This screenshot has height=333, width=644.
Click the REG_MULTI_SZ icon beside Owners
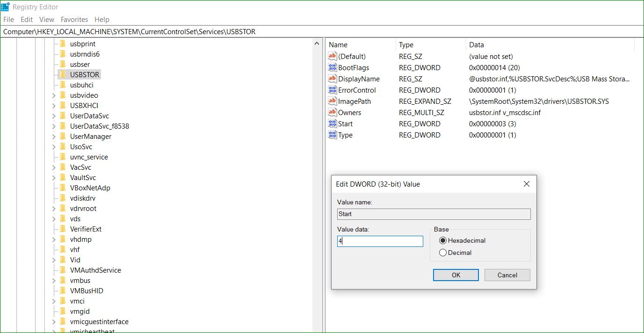[x=332, y=112]
